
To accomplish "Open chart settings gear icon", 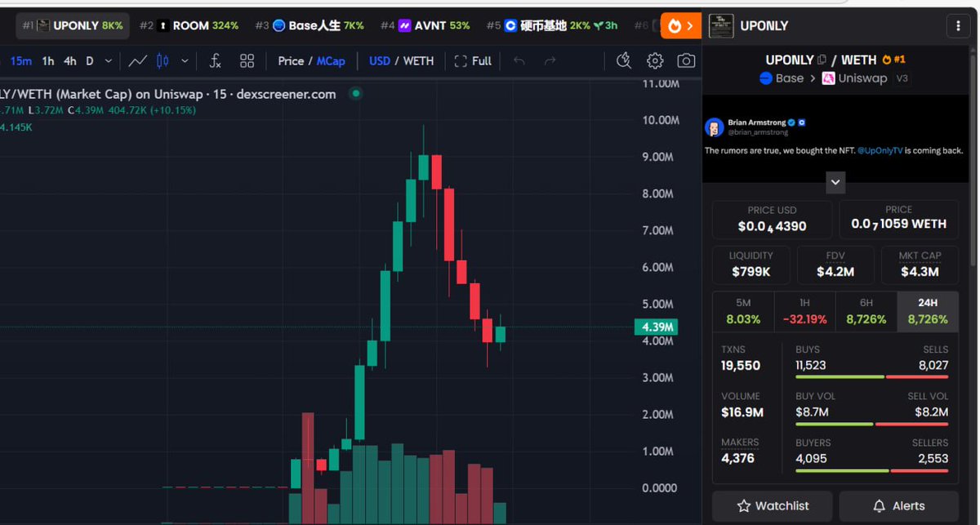I will click(x=655, y=60).
